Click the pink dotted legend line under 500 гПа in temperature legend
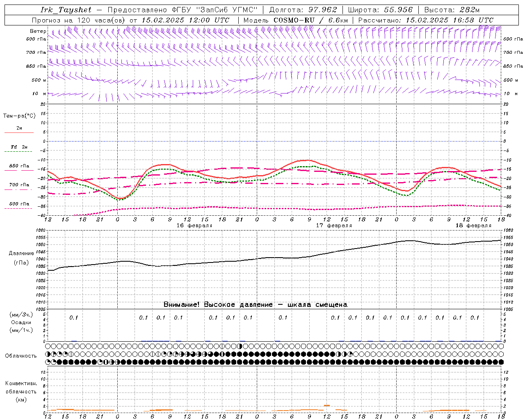Image resolution: width=525 pixels, height=420 pixels. point(19,208)
